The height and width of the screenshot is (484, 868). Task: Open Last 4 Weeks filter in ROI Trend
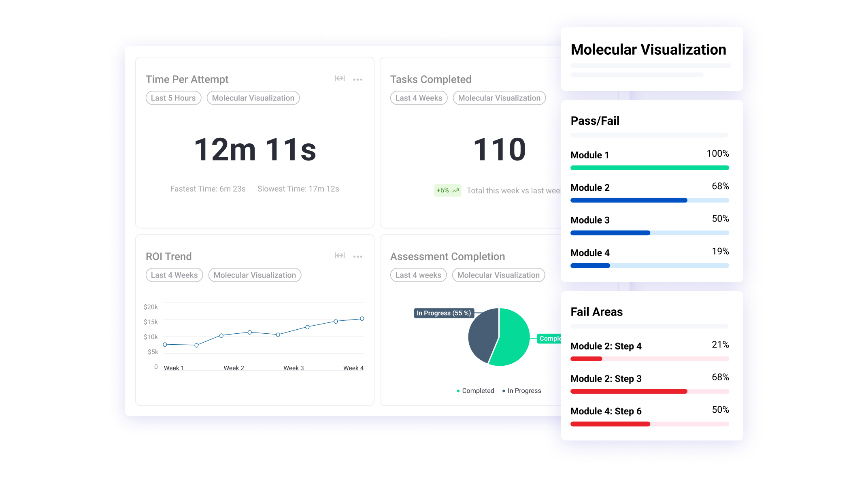pyautogui.click(x=174, y=275)
